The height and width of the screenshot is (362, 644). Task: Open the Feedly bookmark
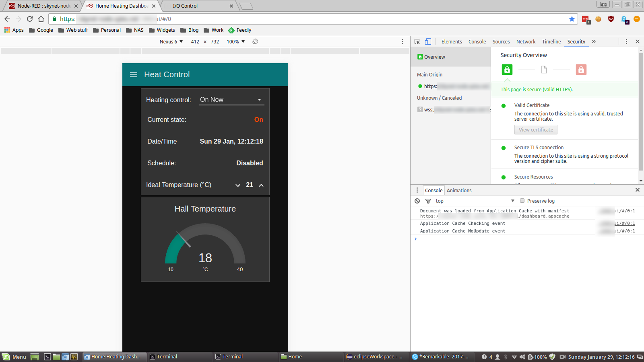click(240, 30)
